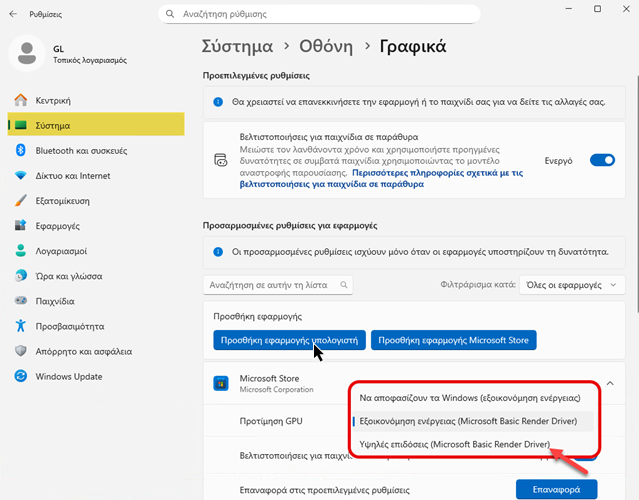The height and width of the screenshot is (500, 639).
Task: Open the Προσβασιμότητα accessibility icon
Action: [20, 326]
